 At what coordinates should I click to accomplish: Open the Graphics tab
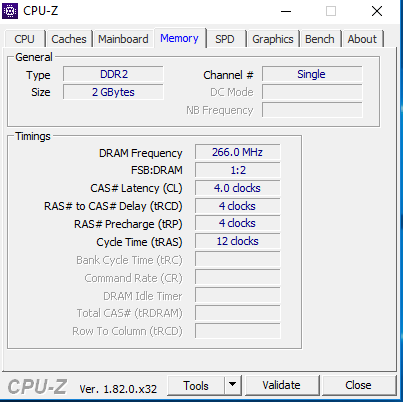click(273, 39)
